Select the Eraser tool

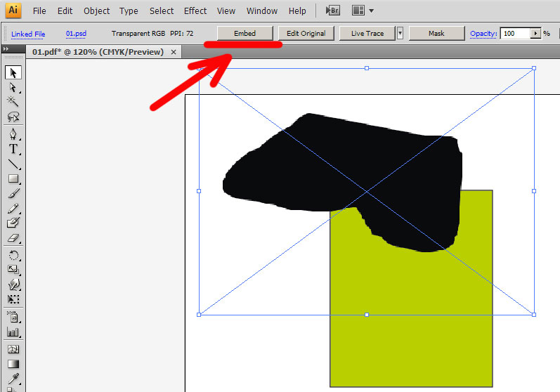[13, 237]
